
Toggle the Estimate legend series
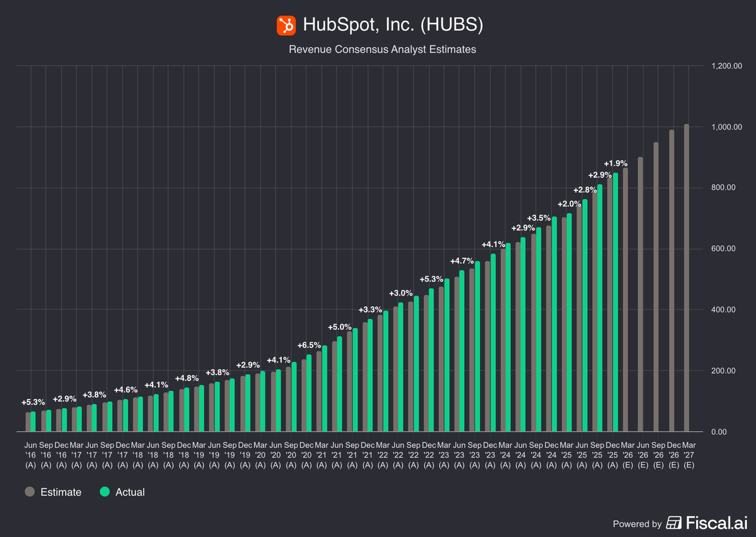tap(53, 492)
